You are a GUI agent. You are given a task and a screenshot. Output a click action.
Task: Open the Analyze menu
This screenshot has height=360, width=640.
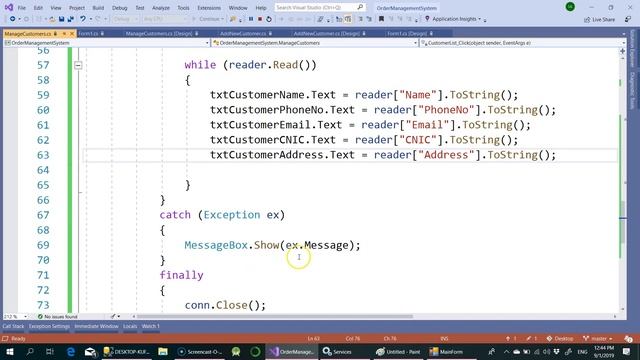tap(161, 8)
